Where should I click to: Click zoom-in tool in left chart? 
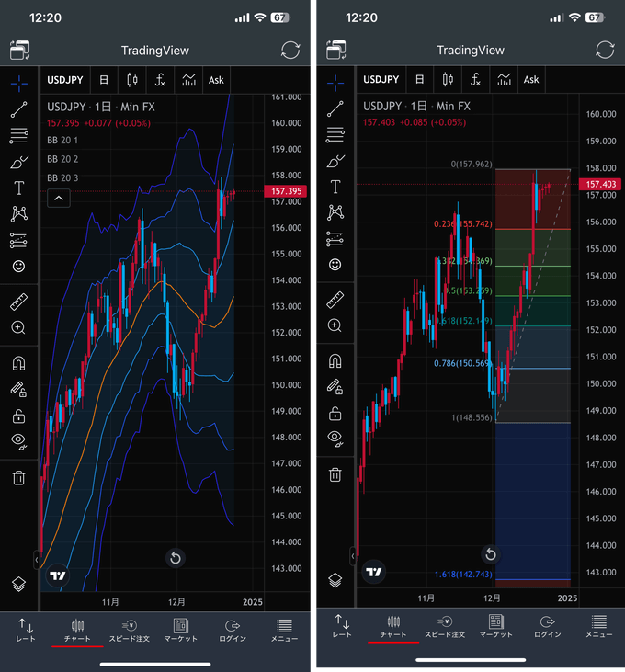(x=18, y=328)
